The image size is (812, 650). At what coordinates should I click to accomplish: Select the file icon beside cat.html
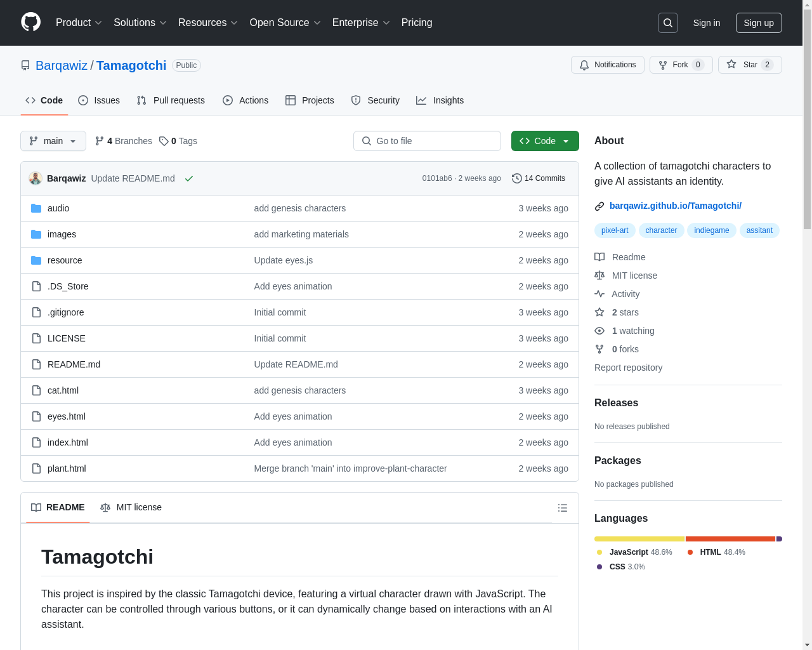36,390
